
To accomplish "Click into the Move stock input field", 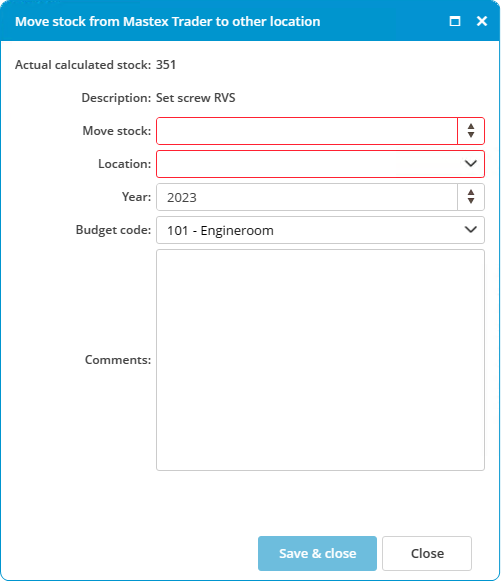I will pyautogui.click(x=307, y=131).
